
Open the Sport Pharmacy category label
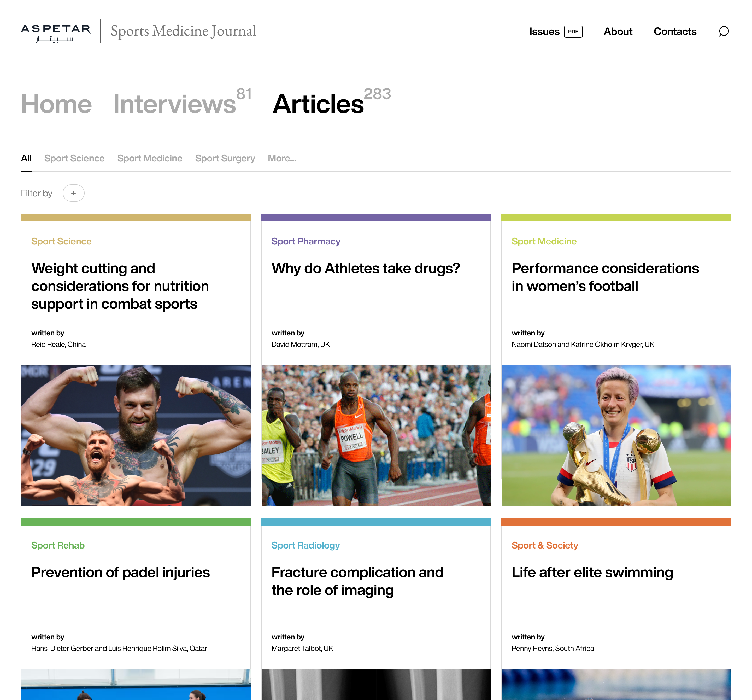coord(306,241)
